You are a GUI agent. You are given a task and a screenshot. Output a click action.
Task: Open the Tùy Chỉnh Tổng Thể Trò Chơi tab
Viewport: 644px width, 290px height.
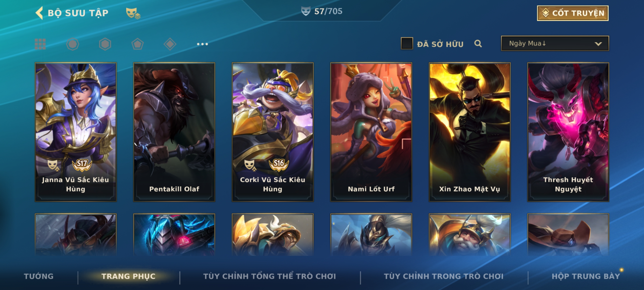click(270, 276)
